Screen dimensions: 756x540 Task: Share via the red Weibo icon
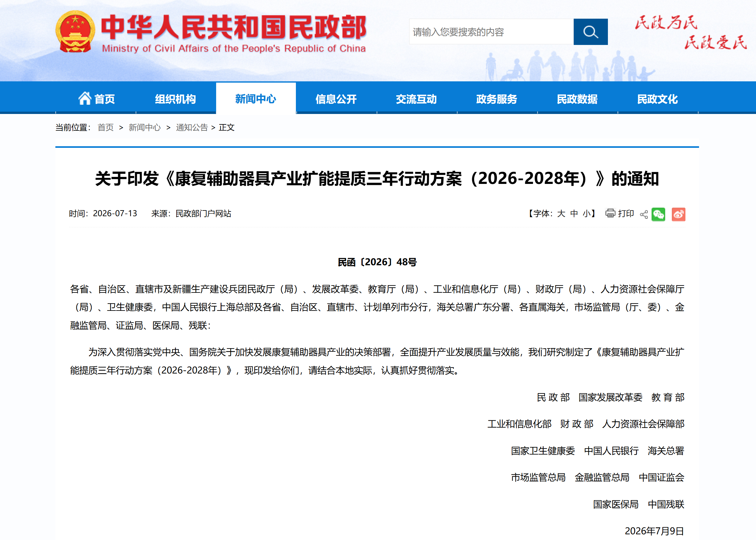tap(678, 214)
